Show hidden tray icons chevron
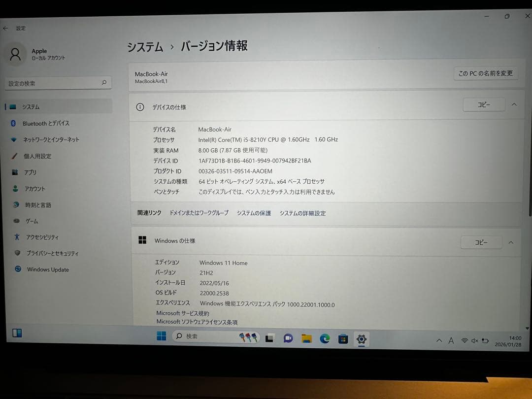 (439, 340)
